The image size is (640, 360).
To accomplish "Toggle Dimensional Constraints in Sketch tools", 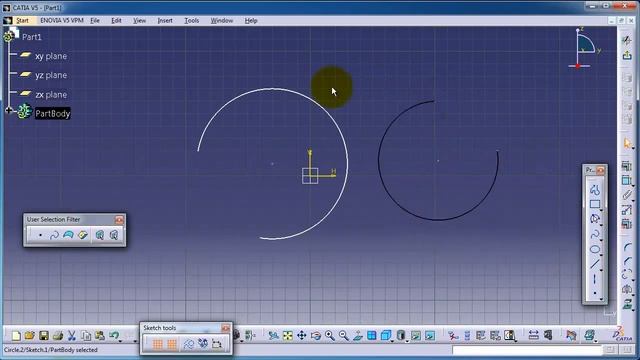I will [217, 344].
